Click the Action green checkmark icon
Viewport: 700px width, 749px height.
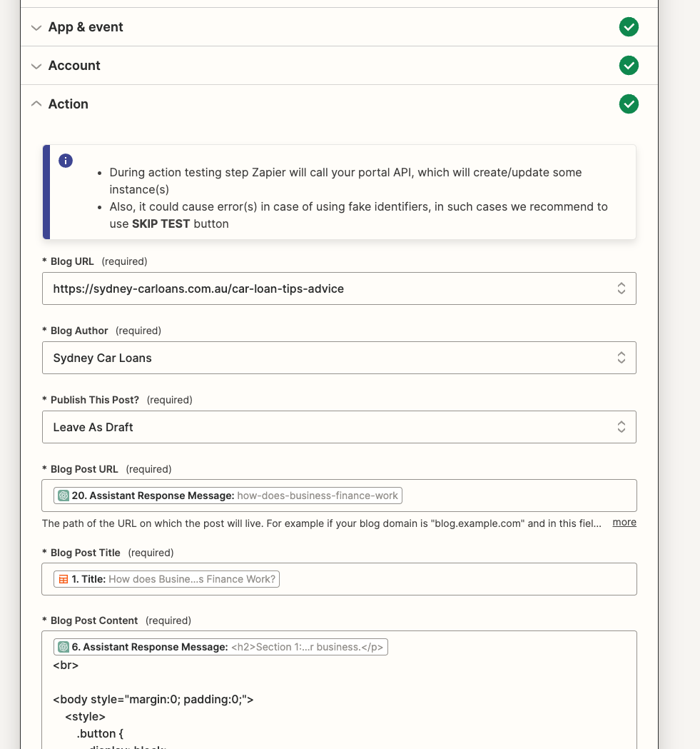(629, 104)
